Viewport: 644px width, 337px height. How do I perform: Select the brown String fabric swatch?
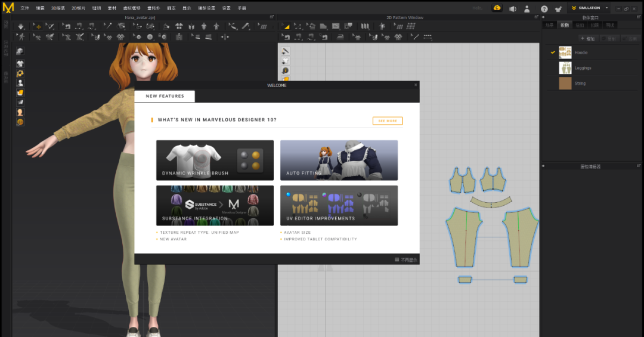pyautogui.click(x=565, y=84)
